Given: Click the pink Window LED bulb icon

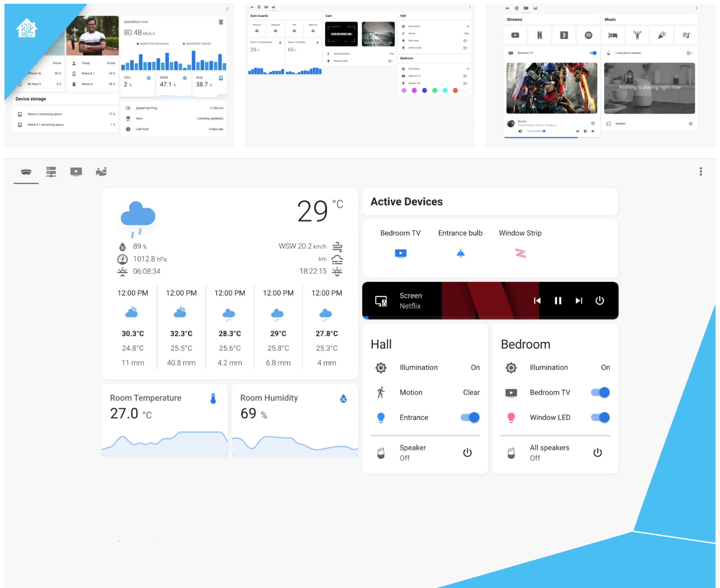Looking at the screenshot, I should (511, 418).
